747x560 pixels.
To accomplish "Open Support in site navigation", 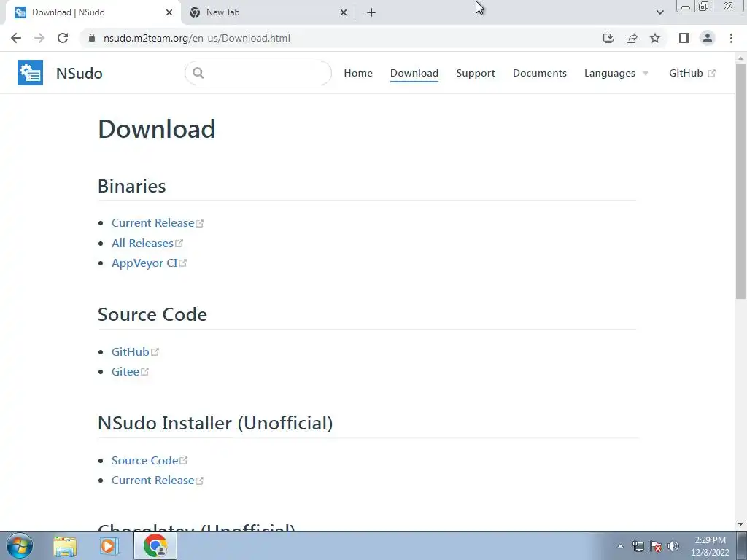I will 476,73.
